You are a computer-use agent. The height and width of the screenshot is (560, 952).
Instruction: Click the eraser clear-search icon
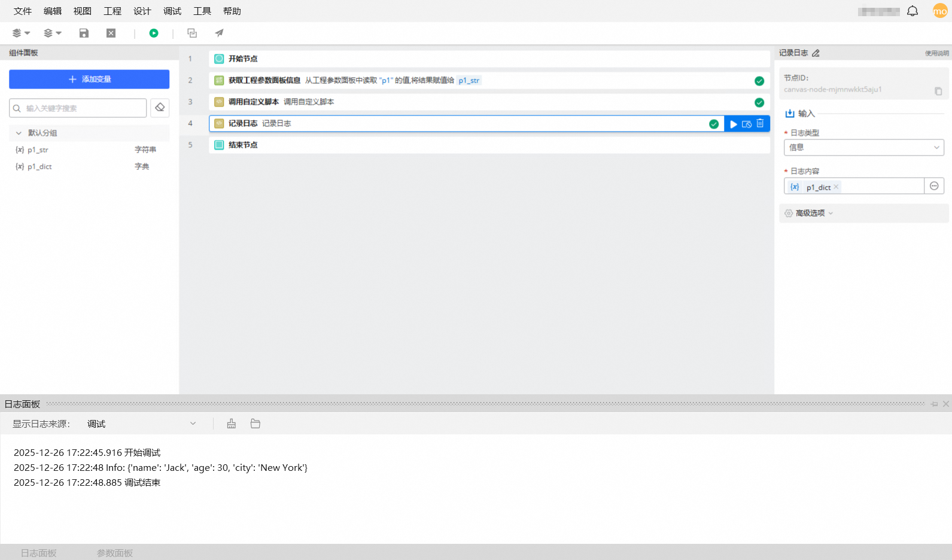click(160, 108)
